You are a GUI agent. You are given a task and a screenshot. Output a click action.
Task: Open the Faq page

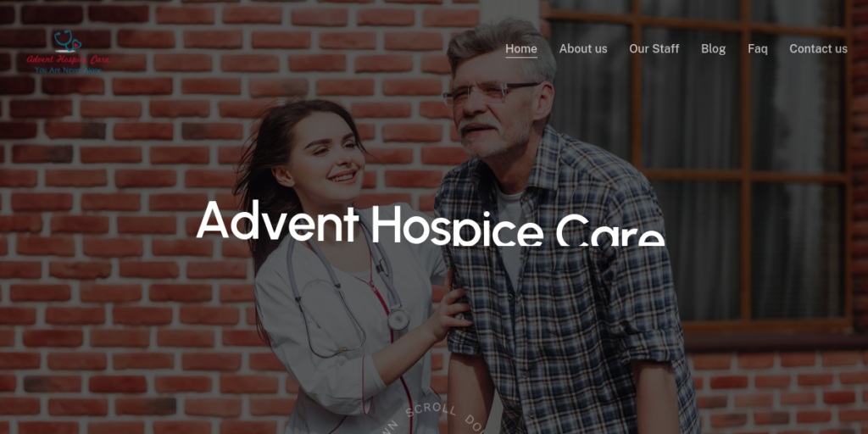pyautogui.click(x=757, y=48)
